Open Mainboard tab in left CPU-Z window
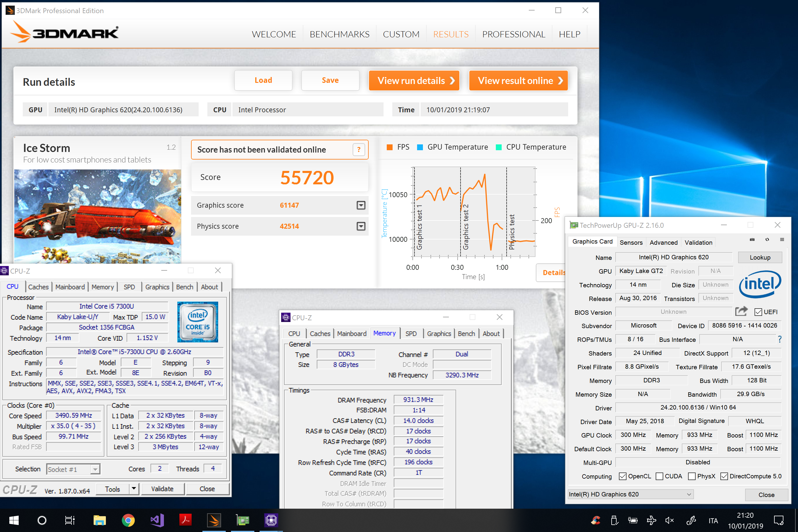The height and width of the screenshot is (532, 798). [x=70, y=287]
